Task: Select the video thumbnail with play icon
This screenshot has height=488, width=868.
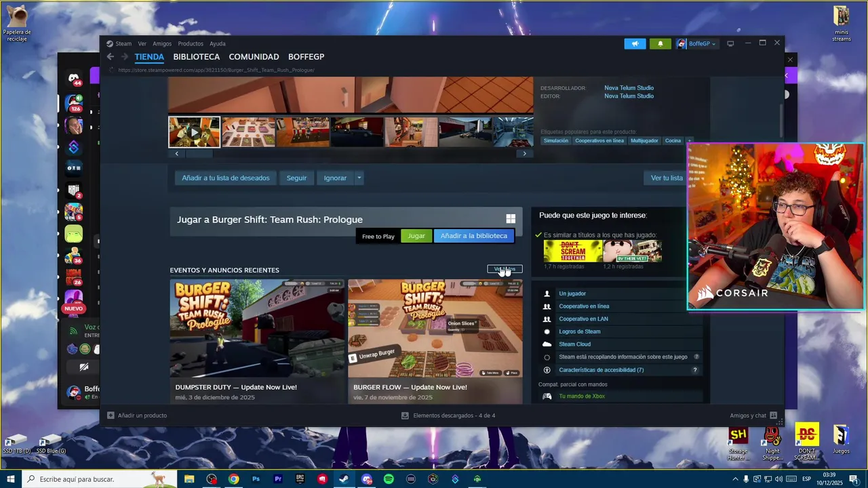Action: pos(195,132)
